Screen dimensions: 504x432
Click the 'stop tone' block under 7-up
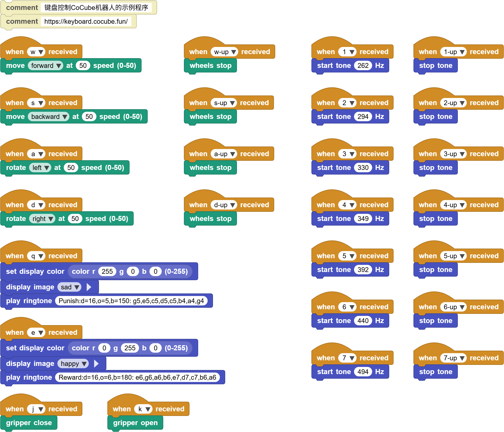(436, 372)
